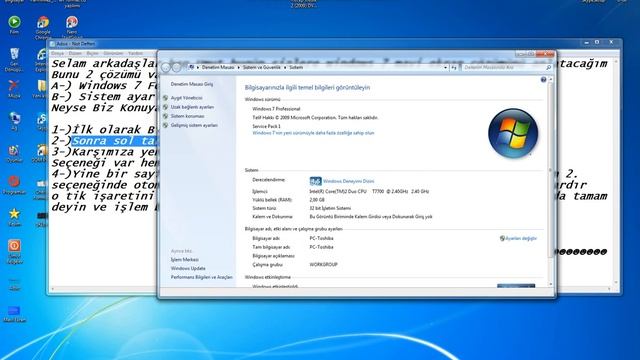
Task: Click the shield icon beside Ayarları değiştir
Action: pyautogui.click(x=502, y=238)
